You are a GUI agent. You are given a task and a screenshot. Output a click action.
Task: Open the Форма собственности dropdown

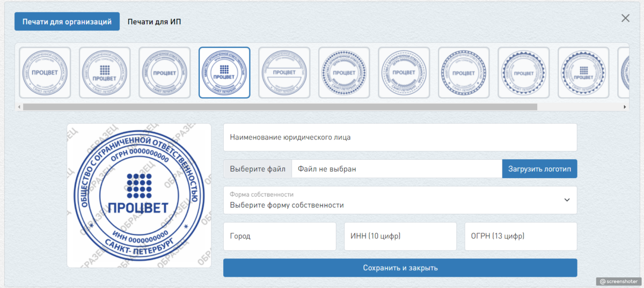(x=400, y=200)
